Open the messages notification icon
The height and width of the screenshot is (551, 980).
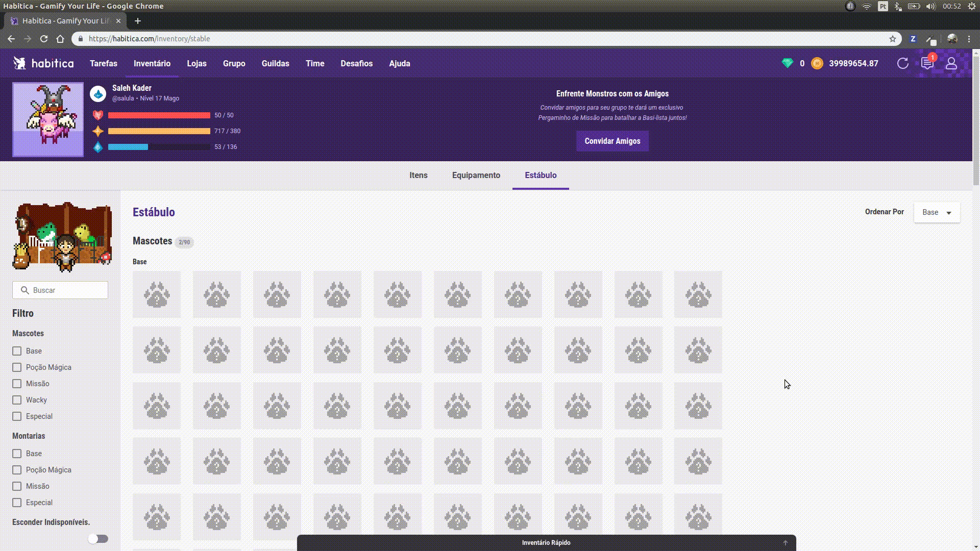pos(927,63)
